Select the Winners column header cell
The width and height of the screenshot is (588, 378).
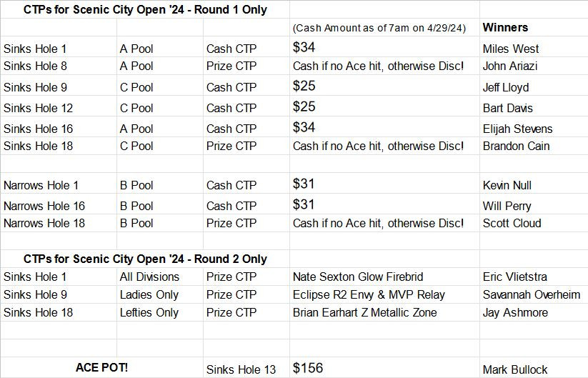[505, 28]
